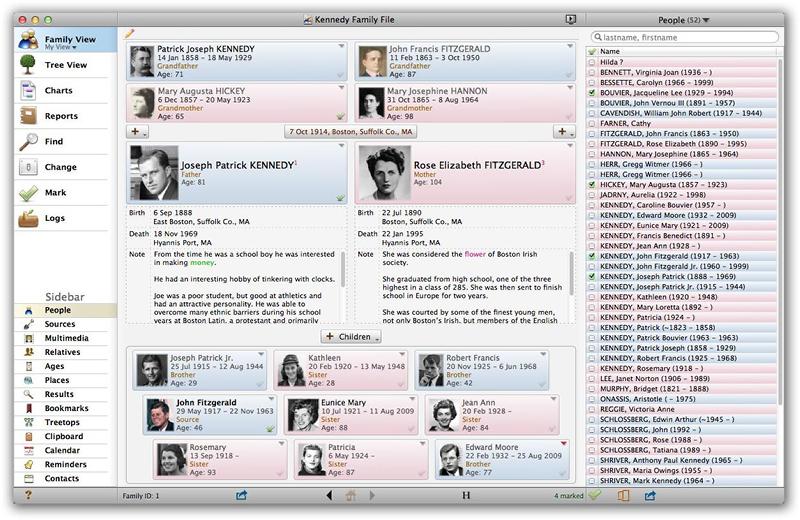Screen dimensions: 800x520
Task: Click the people list scrollbar
Action: [x=779, y=232]
